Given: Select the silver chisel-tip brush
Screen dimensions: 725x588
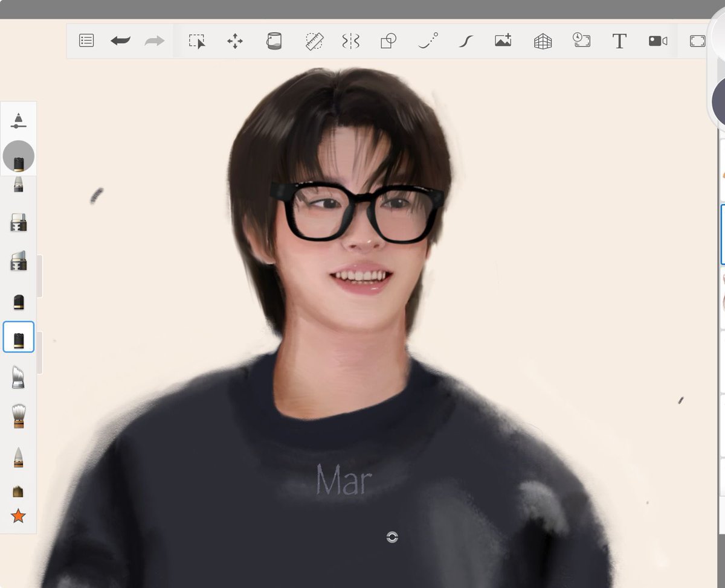Looking at the screenshot, I should tap(19, 377).
